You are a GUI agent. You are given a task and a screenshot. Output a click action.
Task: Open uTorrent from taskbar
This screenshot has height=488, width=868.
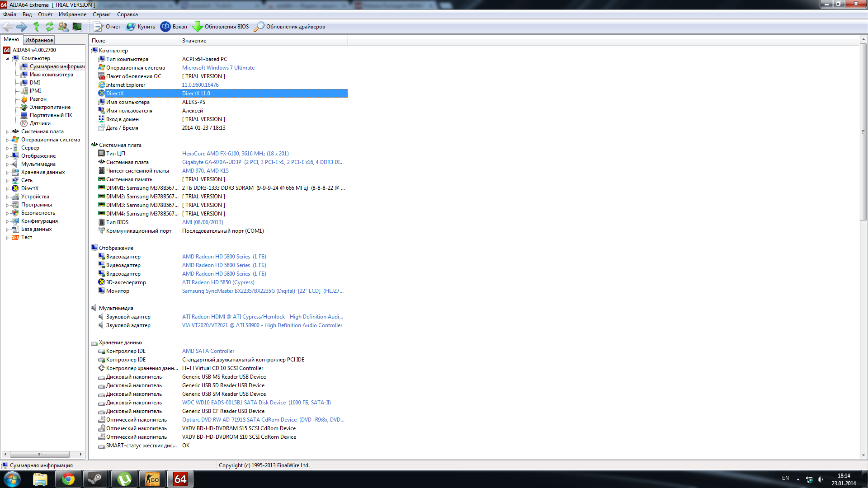[124, 479]
